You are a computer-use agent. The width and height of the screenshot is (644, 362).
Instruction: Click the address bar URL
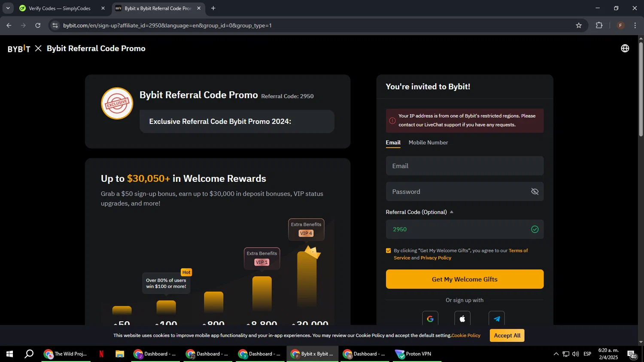coord(167,26)
